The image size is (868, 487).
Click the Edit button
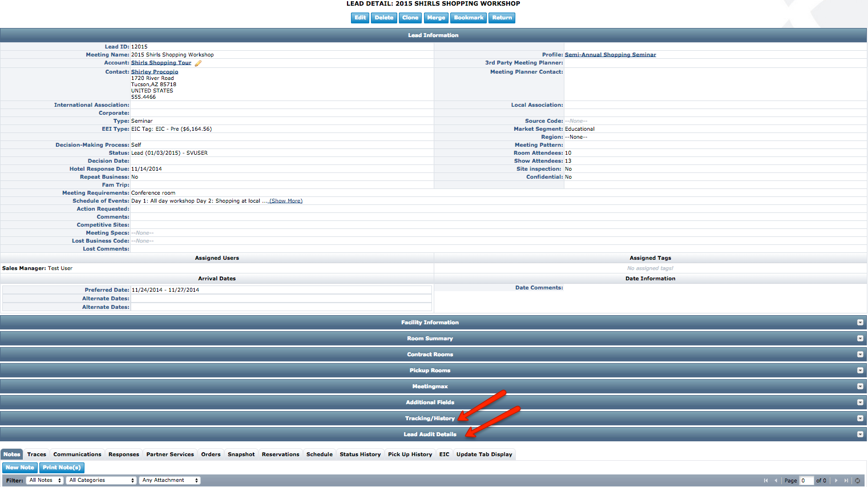360,18
